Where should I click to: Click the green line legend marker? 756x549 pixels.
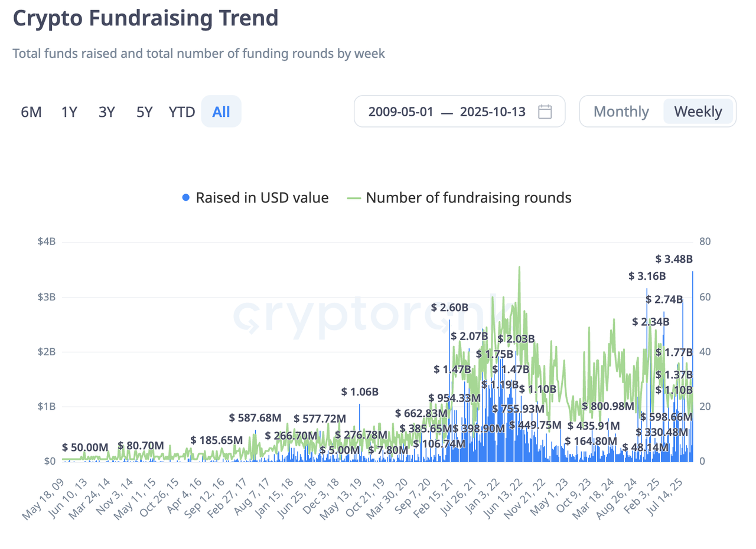(x=353, y=198)
